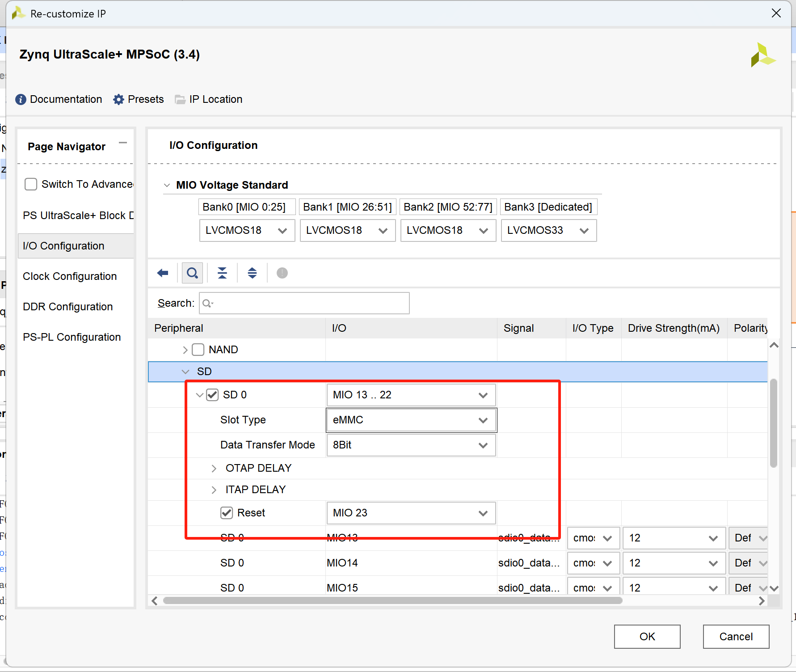Screen dimensions: 796x672
Task: Open Data Transfer Mode 8Bit dropdown
Action: [411, 445]
